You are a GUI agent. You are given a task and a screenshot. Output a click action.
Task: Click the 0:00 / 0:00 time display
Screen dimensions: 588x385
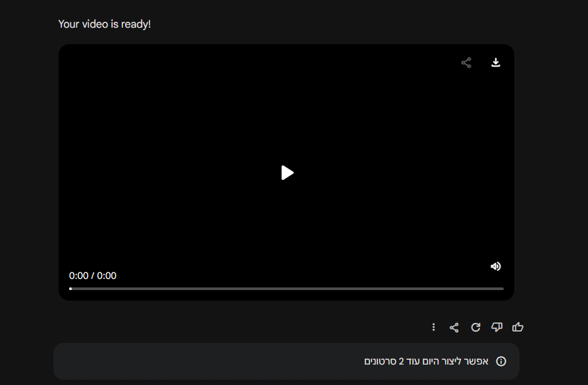pos(93,276)
